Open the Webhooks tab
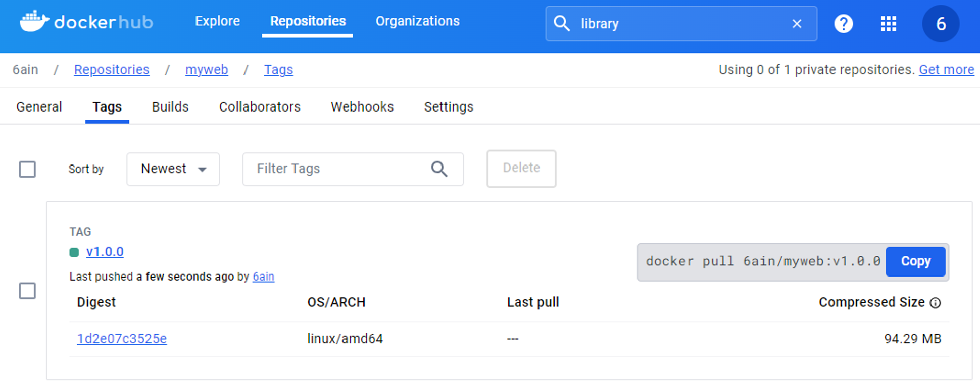Image resolution: width=980 pixels, height=386 pixels. (x=362, y=107)
